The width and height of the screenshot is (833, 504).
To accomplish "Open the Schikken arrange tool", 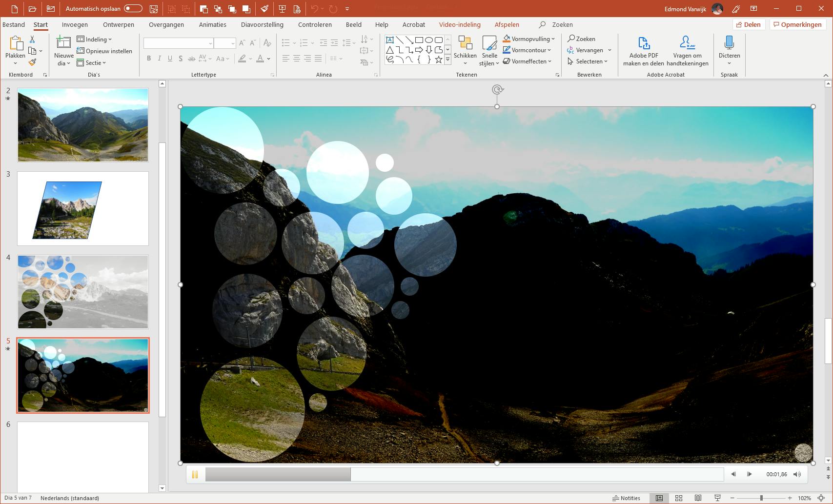I will 465,44.
